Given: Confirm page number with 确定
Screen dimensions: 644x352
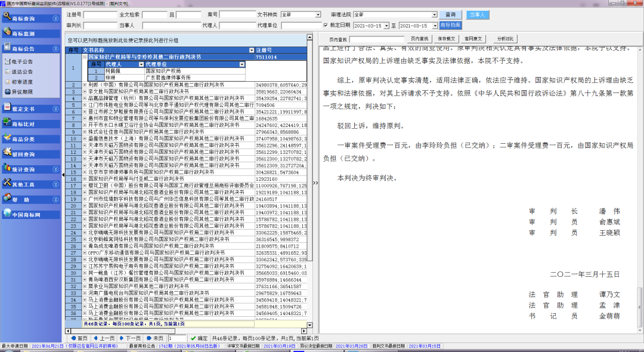Looking at the screenshot, I should coord(199,338).
